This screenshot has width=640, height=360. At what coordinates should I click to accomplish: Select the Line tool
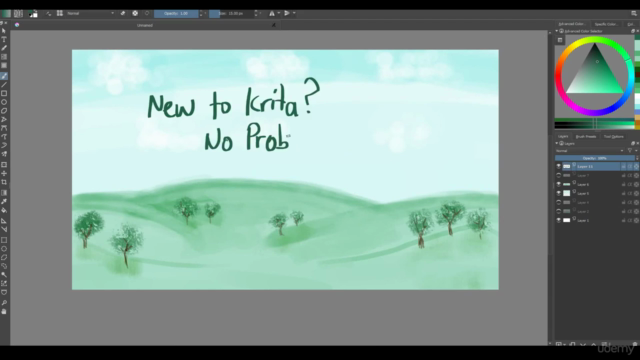(4, 85)
